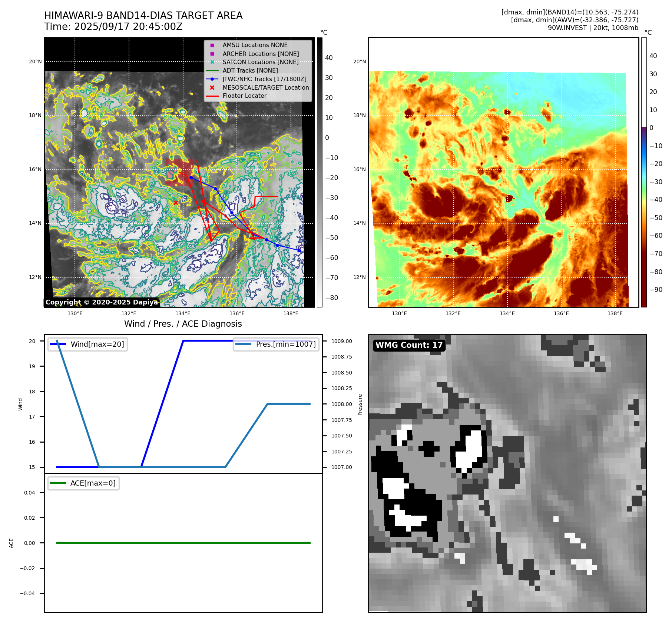The image size is (672, 626).
Task: Click the grayscale temperature colorbar of left map
Action: pos(320,172)
